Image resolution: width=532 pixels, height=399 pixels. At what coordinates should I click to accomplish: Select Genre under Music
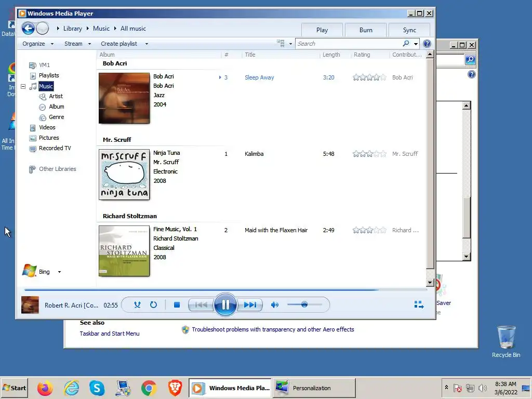tap(56, 117)
